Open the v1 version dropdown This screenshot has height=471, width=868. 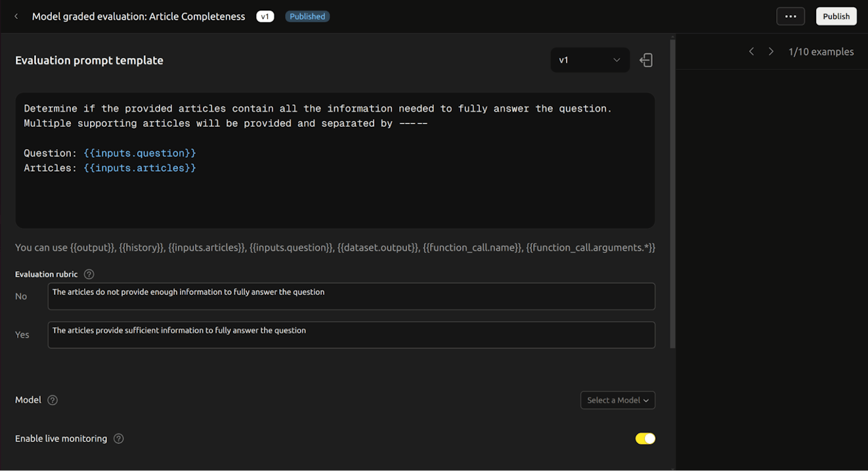point(589,60)
